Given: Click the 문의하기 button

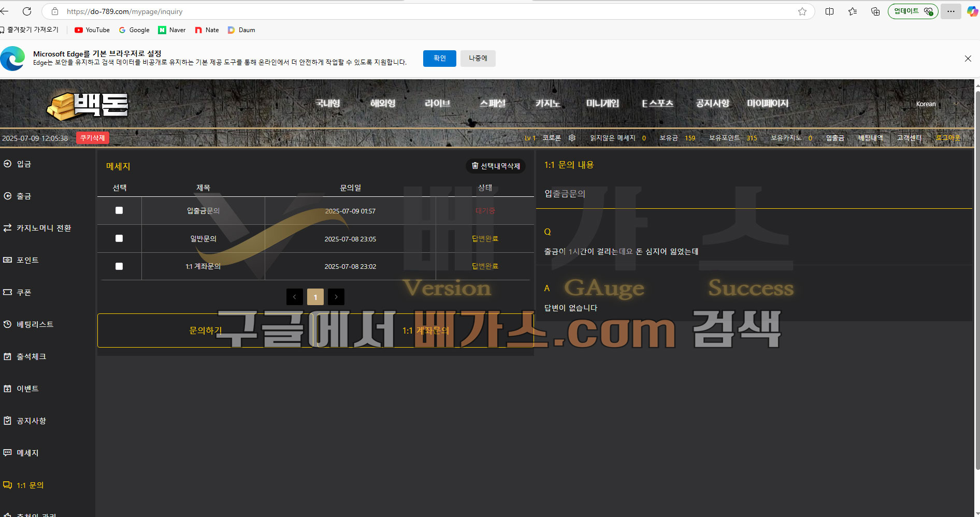Looking at the screenshot, I should [x=206, y=331].
